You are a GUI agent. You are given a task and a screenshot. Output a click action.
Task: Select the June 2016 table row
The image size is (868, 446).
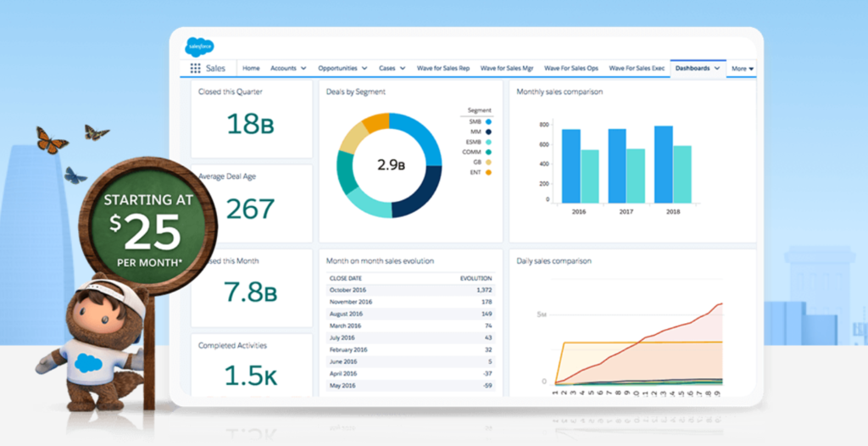tap(410, 362)
